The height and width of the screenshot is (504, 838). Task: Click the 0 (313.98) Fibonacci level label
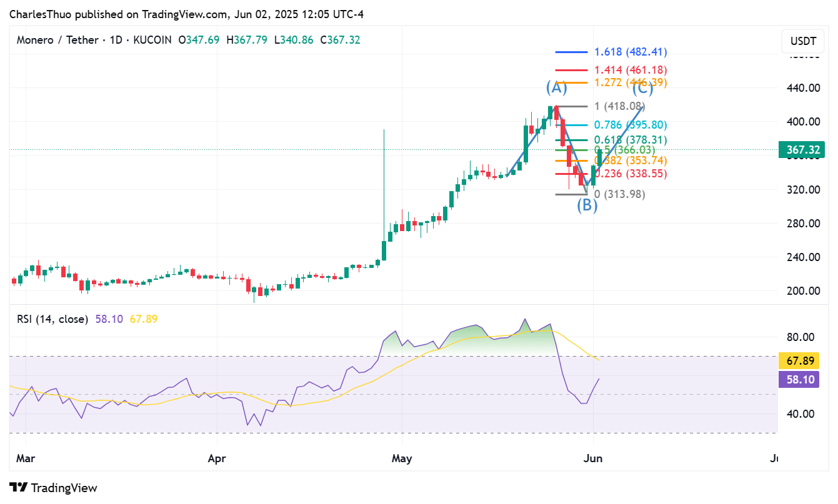click(619, 194)
